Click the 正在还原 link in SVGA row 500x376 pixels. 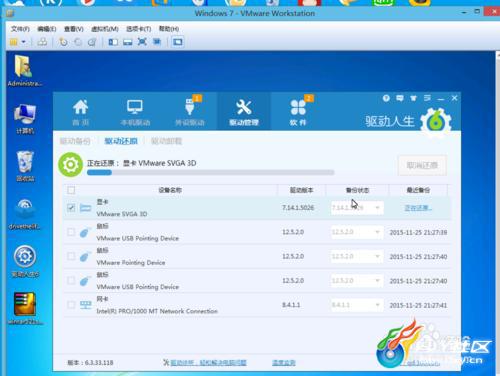pos(418,208)
